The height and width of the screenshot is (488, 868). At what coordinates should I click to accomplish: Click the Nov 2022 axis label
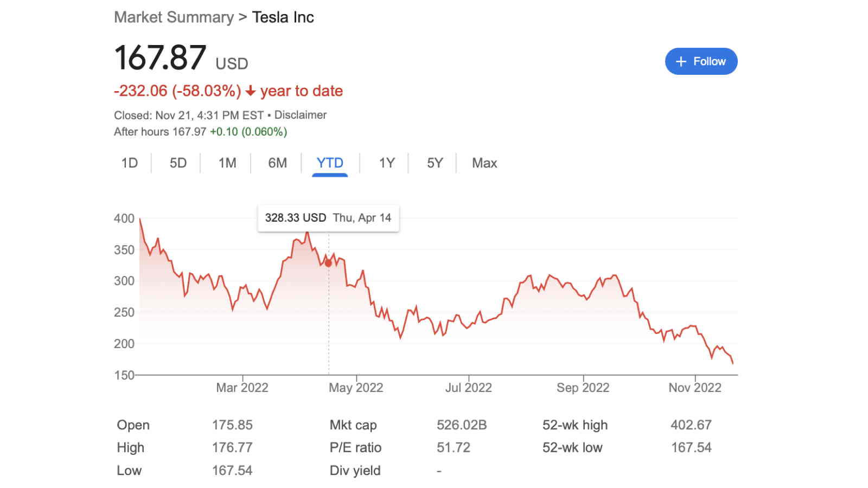coord(694,388)
